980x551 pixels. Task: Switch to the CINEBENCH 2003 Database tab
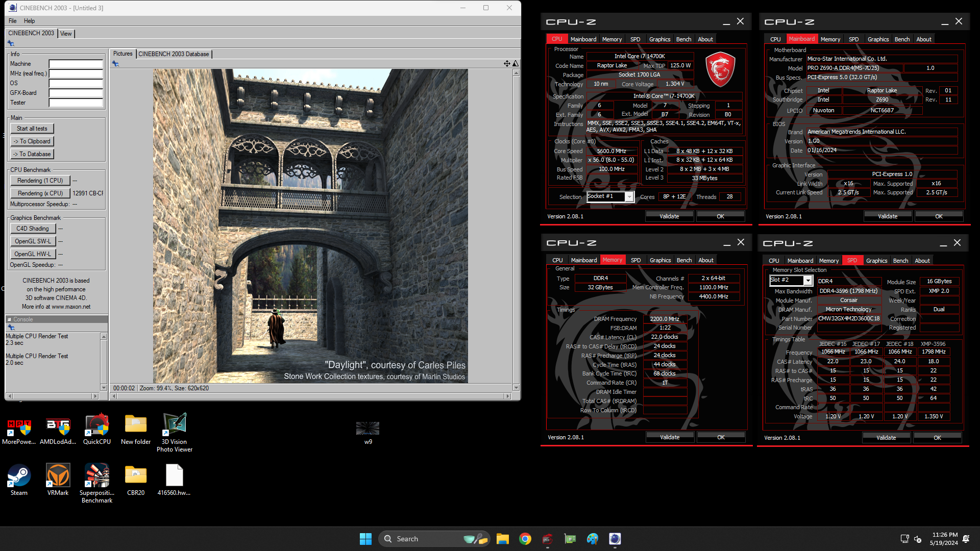(174, 54)
